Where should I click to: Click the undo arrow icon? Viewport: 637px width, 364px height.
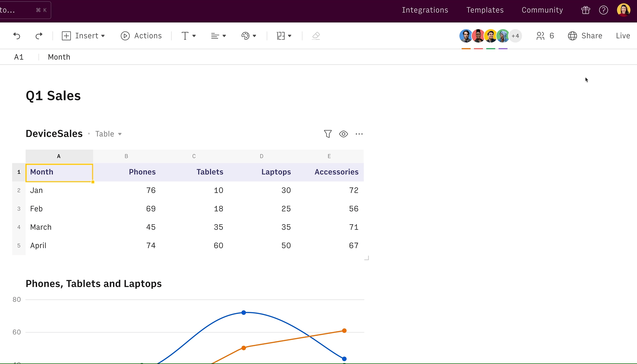tap(17, 36)
